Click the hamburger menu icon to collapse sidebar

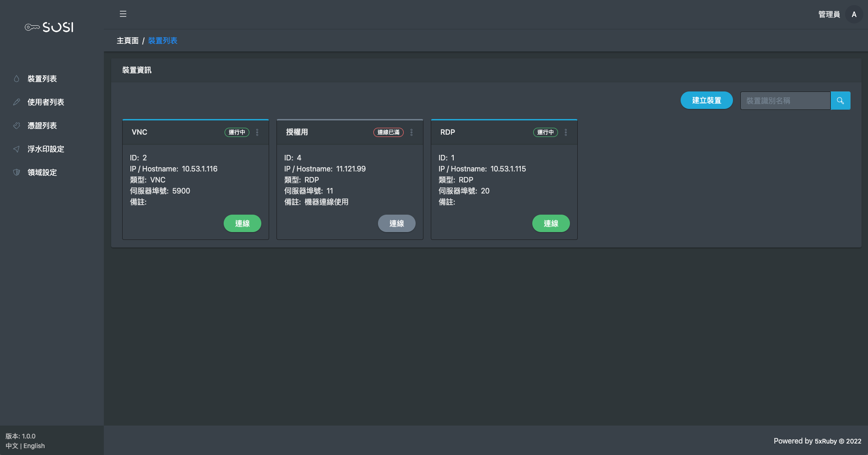point(123,14)
